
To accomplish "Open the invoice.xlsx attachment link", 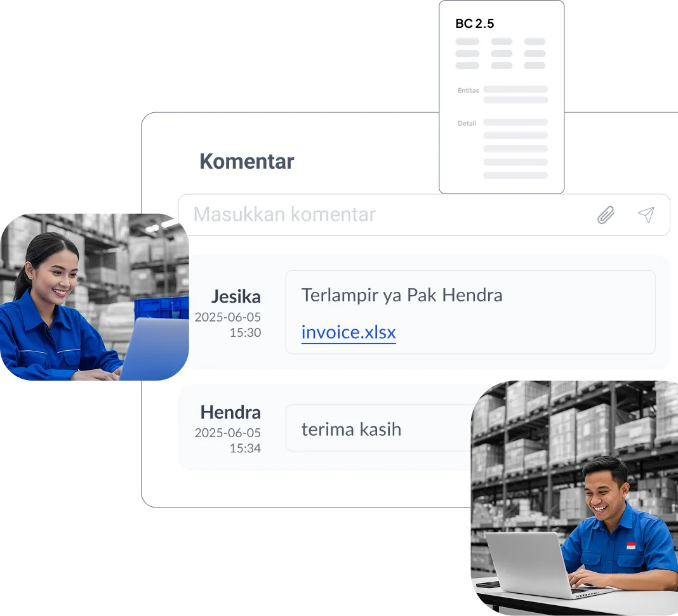I will (x=349, y=332).
